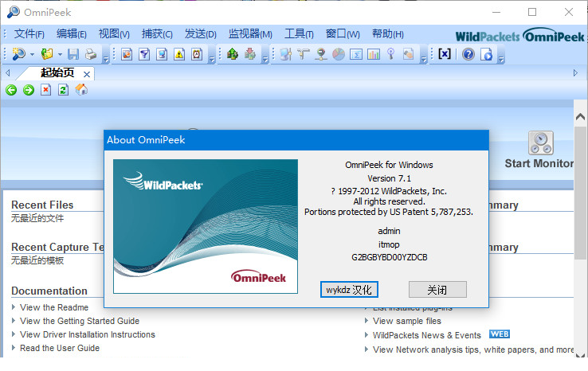Image resolution: width=588 pixels, height=371 pixels.
Task: Click the page-with-pie capture icon
Action: [127, 54]
